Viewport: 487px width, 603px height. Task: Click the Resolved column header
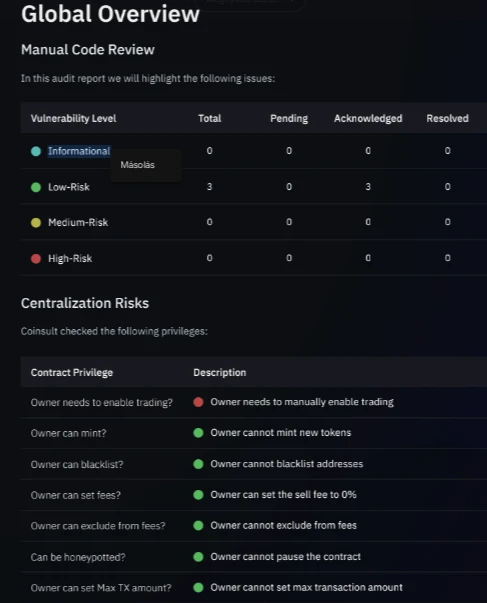tap(447, 118)
